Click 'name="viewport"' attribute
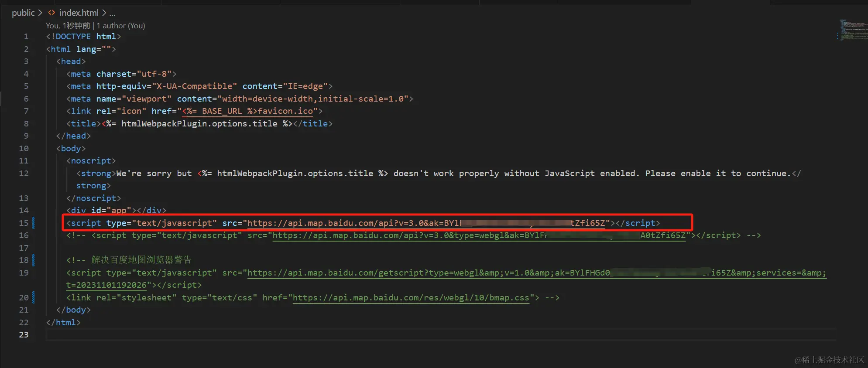The image size is (868, 368). pos(134,99)
